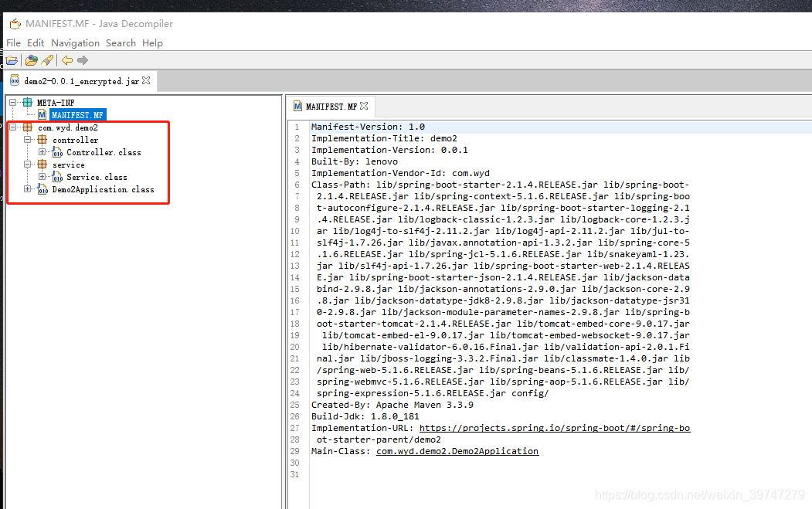Viewport: 812px width, 509px height.
Task: Click the Created-By: Apache Maven 3.3.9 line
Action: click(x=392, y=405)
